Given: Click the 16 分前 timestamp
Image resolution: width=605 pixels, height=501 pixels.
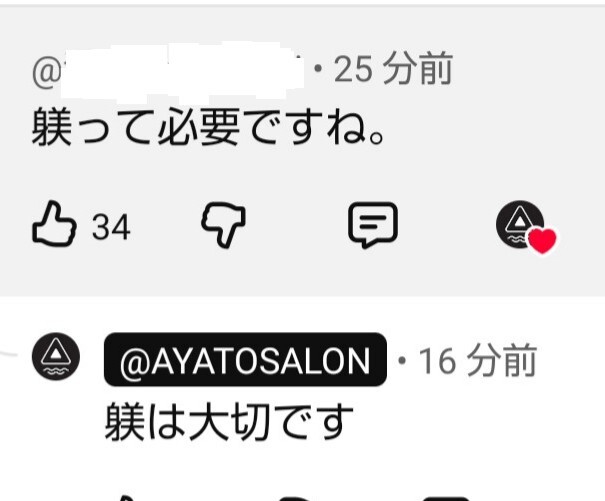Looking at the screenshot, I should tap(478, 361).
